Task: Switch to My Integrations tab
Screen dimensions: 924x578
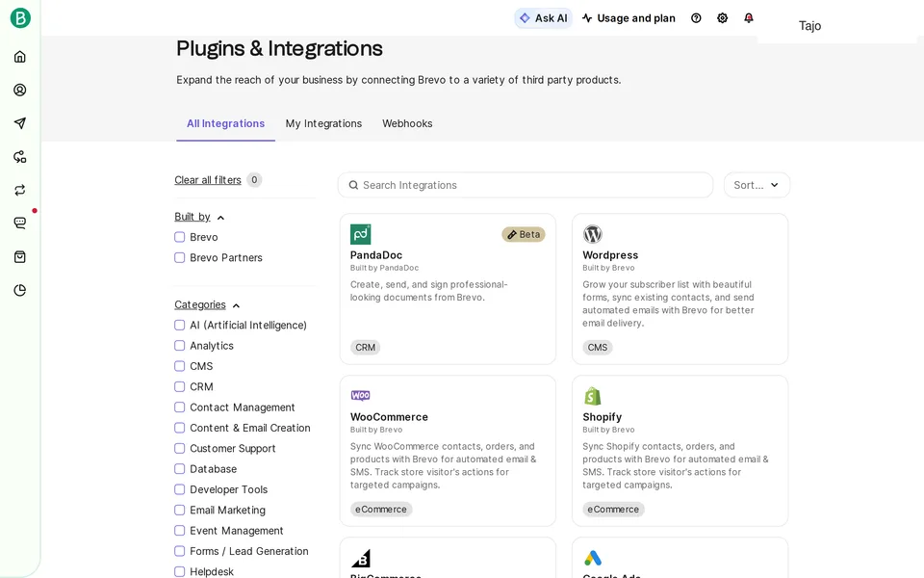Action: click(x=323, y=123)
